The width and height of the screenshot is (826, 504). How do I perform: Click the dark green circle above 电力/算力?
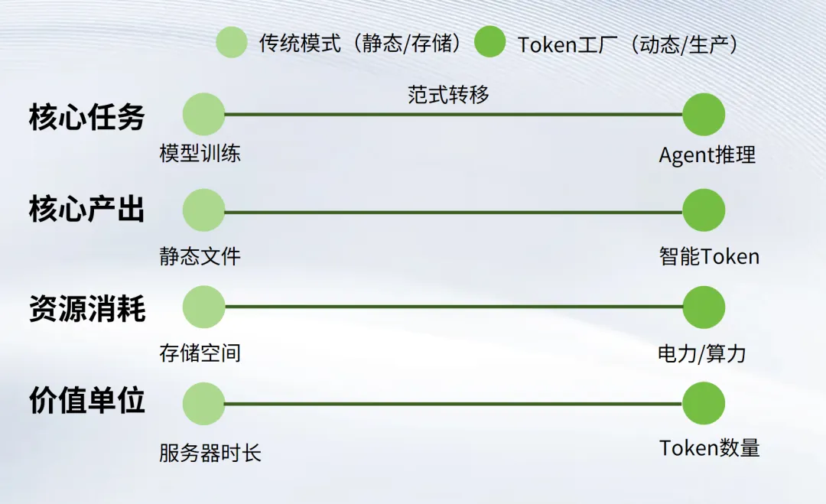click(703, 307)
